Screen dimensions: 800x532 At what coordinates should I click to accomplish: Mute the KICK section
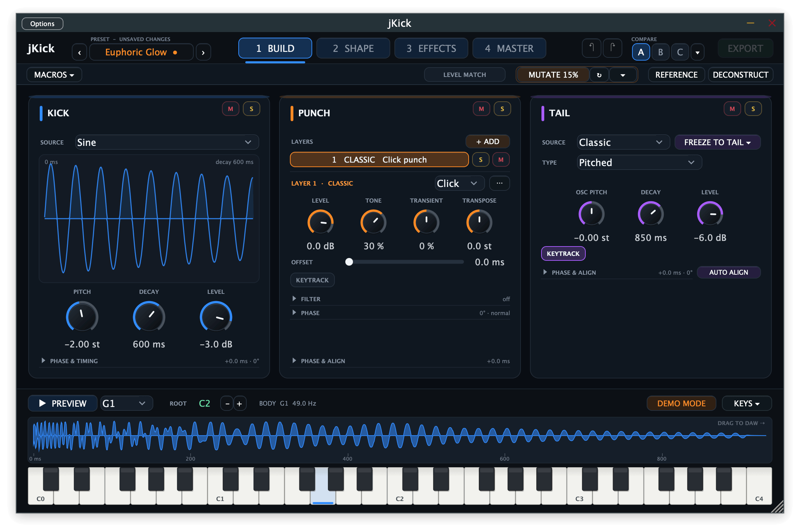point(231,109)
